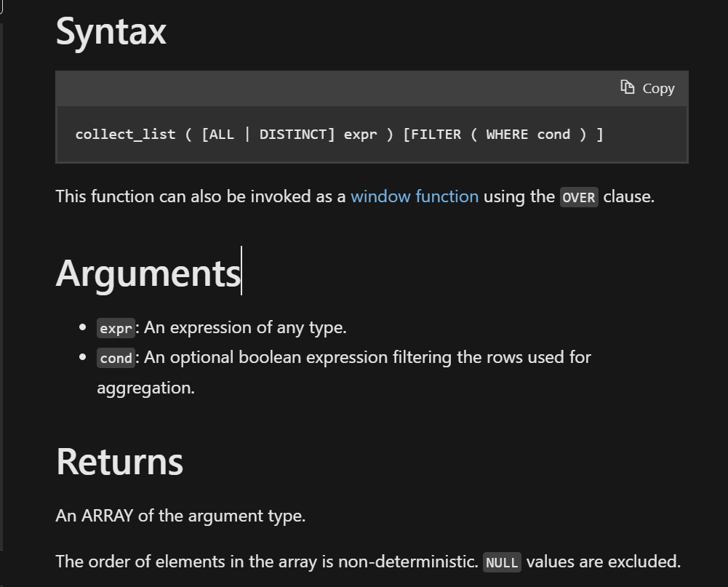Open the window function hyperlink
728x587 pixels.
coord(415,196)
